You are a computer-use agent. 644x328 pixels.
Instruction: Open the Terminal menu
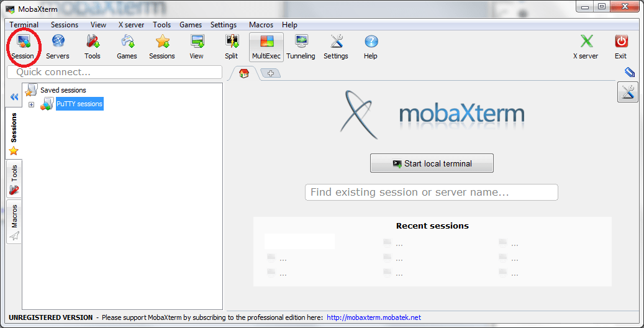(24, 25)
